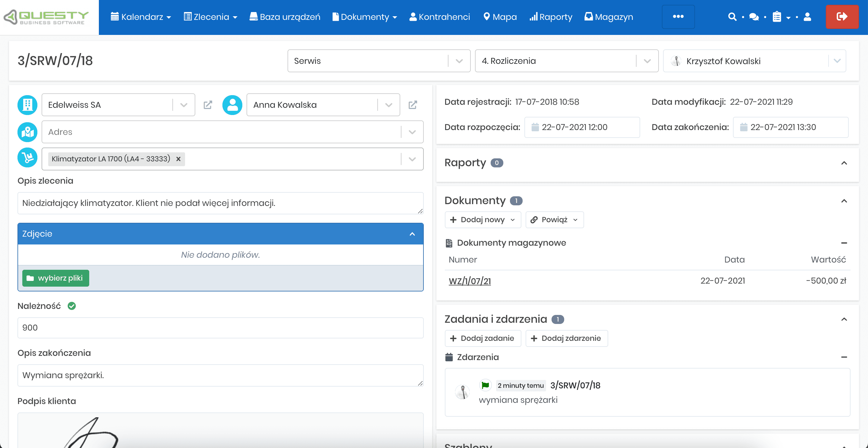Click the Podpis klienta signature area
Viewport: 868px width, 448px height.
click(x=220, y=430)
